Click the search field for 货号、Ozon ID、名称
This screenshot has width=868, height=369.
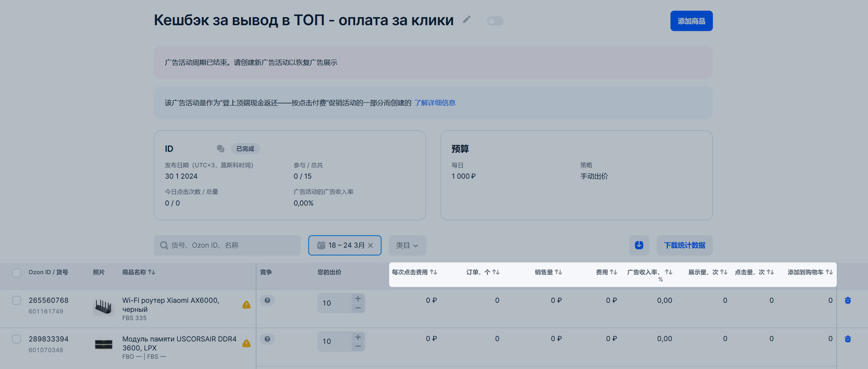tap(227, 245)
